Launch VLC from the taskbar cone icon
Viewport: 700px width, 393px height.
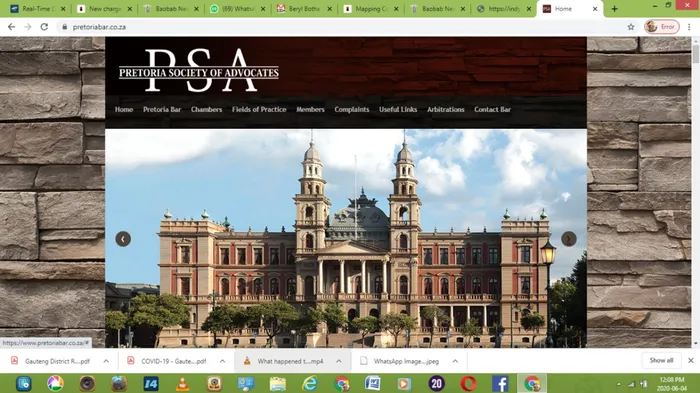182,384
